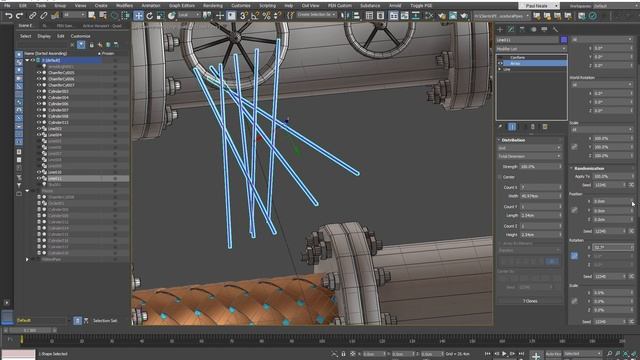
Task: Toggle visibility eye of ChamferCyl005
Action: [39, 73]
